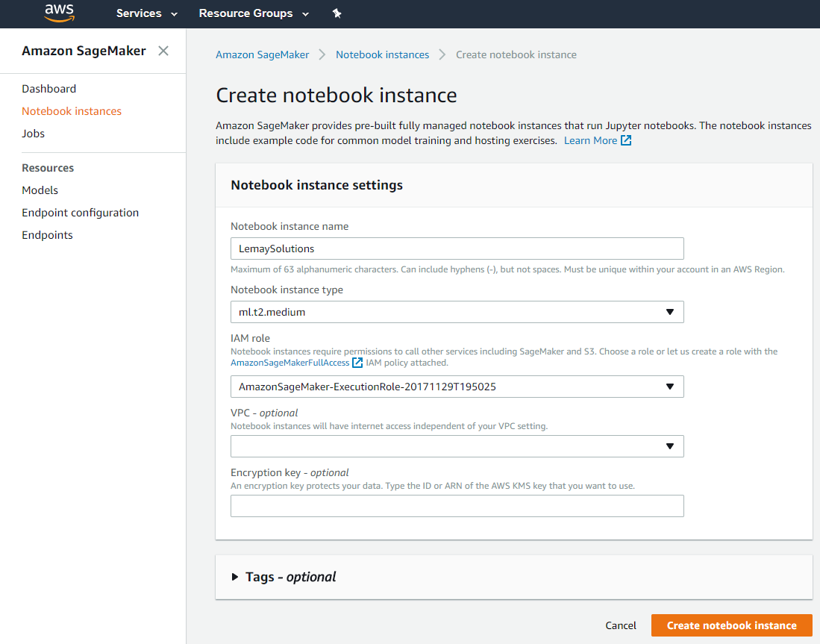The width and height of the screenshot is (820, 644).
Task: Close the Amazon SageMaker sidebar panel
Action: tap(163, 51)
